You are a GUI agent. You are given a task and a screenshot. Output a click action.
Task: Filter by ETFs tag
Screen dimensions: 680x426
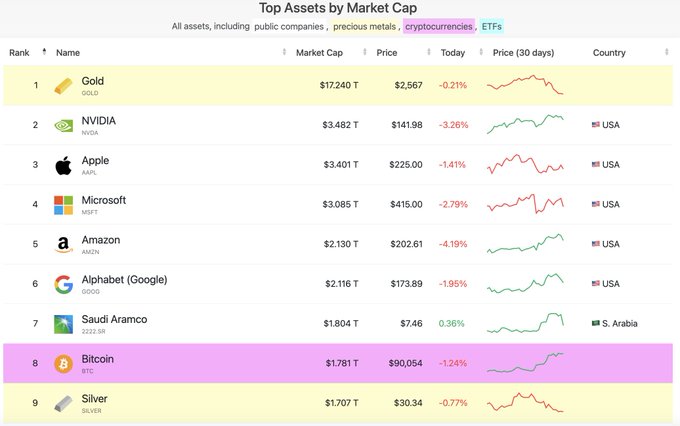coord(491,26)
